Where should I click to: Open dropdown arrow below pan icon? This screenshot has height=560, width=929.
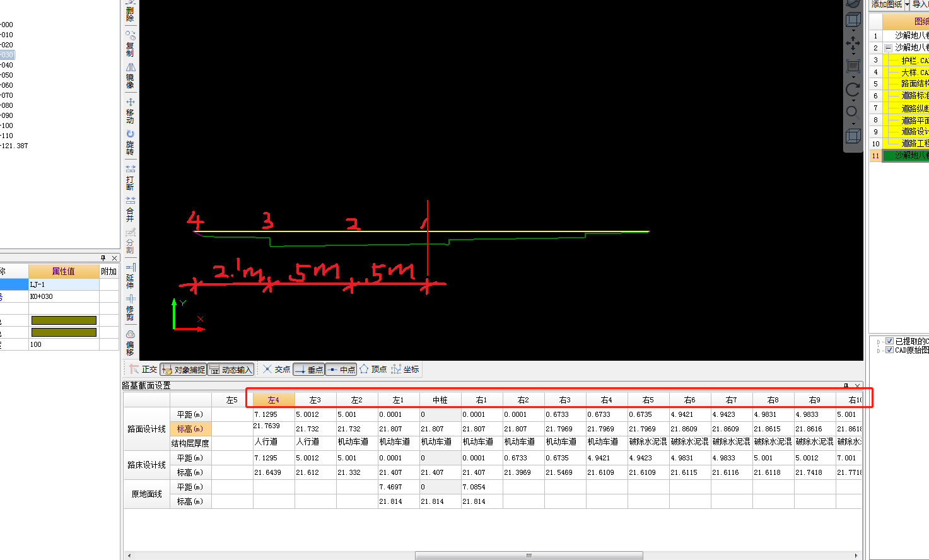coord(853,54)
